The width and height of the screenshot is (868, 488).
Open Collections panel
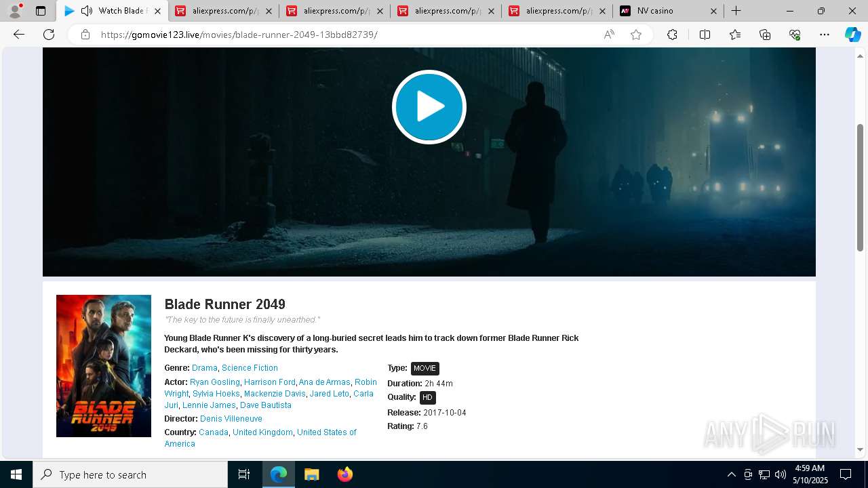click(x=765, y=35)
